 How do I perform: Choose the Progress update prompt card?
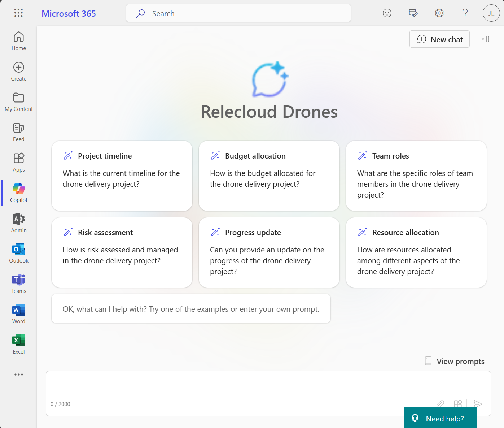point(269,252)
